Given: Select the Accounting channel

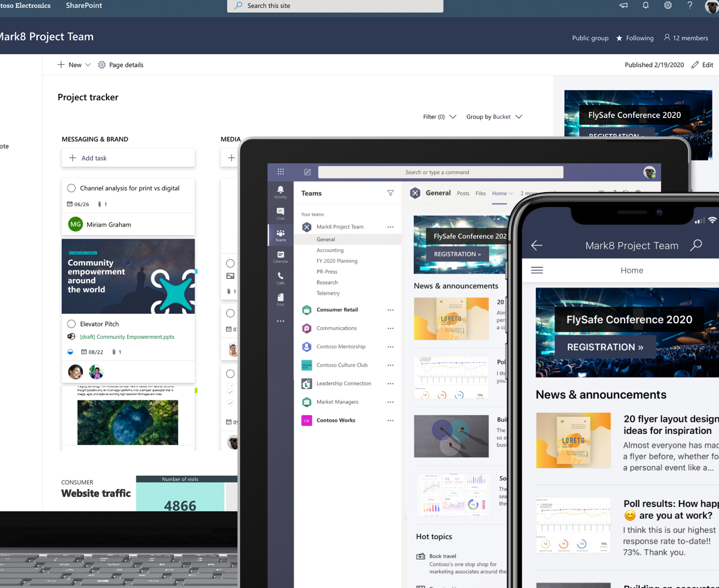Looking at the screenshot, I should click(330, 250).
